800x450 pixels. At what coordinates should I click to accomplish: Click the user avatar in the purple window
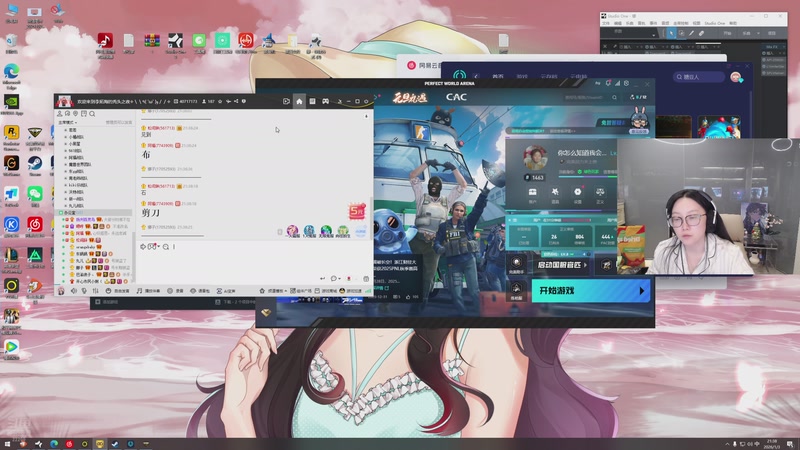pos(736,77)
